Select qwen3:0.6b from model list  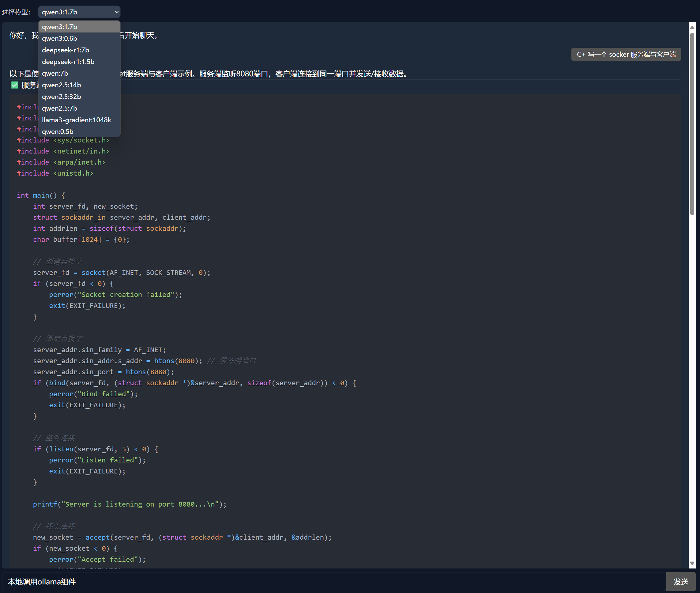[x=59, y=38]
